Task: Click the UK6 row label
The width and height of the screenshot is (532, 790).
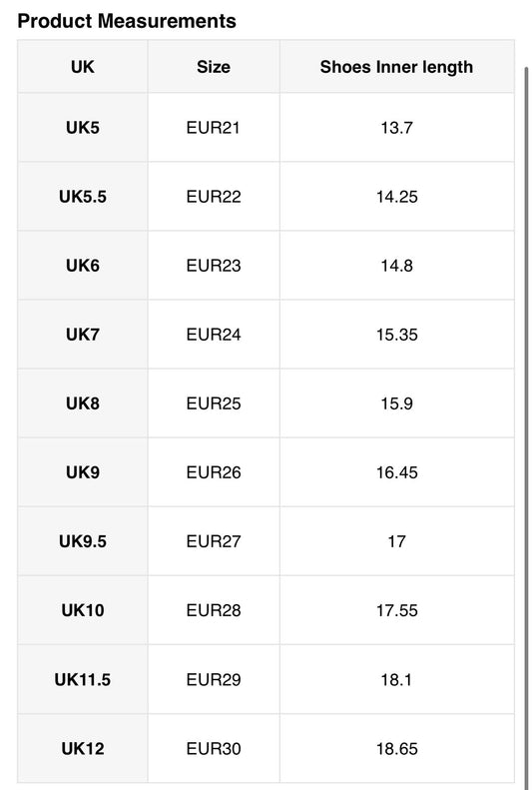Action: click(x=83, y=266)
